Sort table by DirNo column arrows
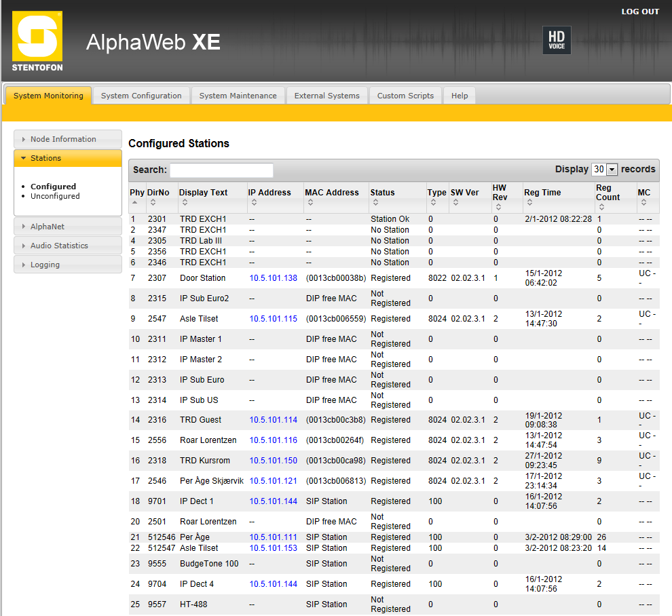This screenshot has width=672, height=616. coord(153,202)
